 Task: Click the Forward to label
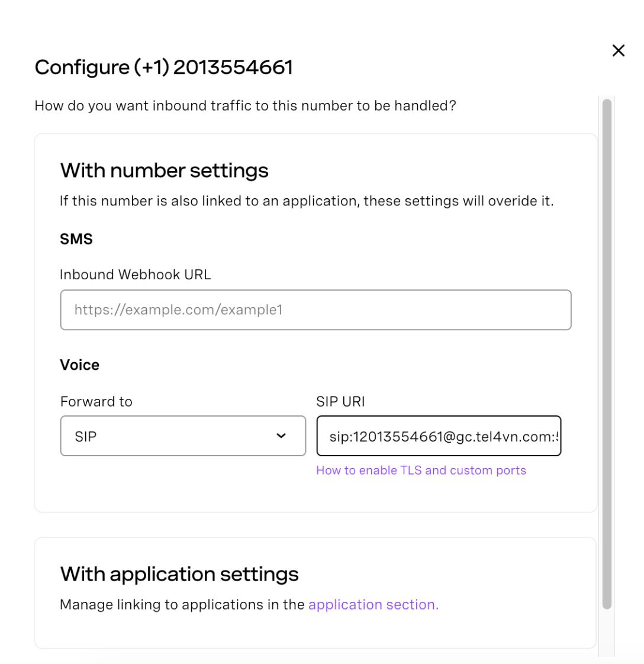pyautogui.click(x=96, y=401)
